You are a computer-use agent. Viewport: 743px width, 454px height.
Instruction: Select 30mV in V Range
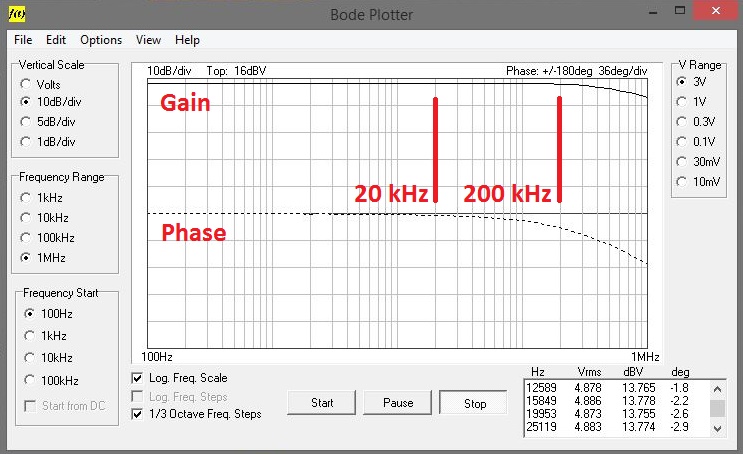682,162
